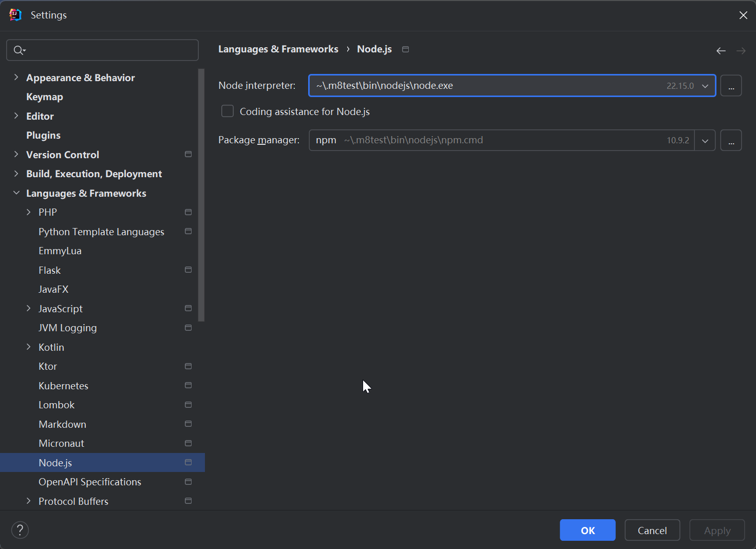Click the forward navigation arrow

pos(741,50)
